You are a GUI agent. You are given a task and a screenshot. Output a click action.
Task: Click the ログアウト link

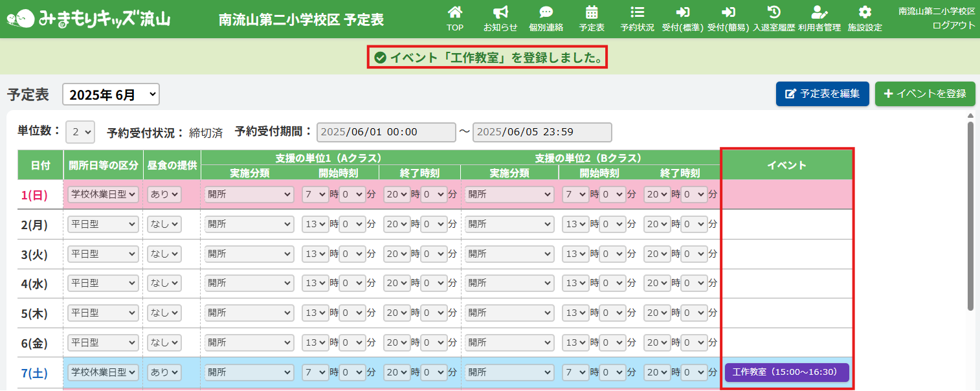(x=953, y=25)
